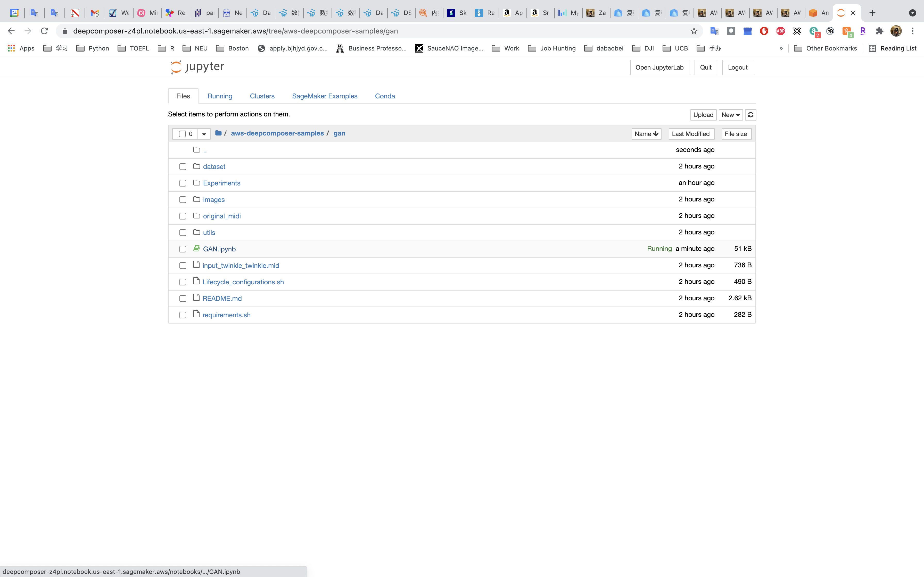The width and height of the screenshot is (924, 577).
Task: Click the AdBlock Plus extension icon
Action: (x=780, y=31)
